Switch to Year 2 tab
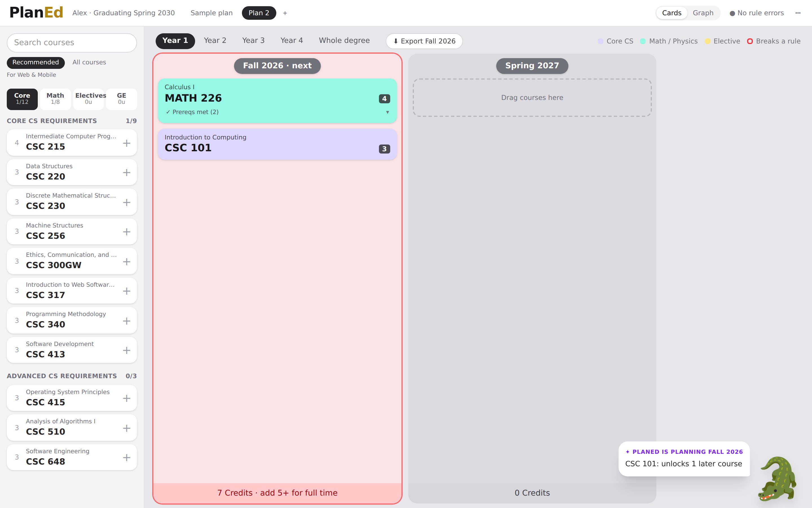 [215, 41]
